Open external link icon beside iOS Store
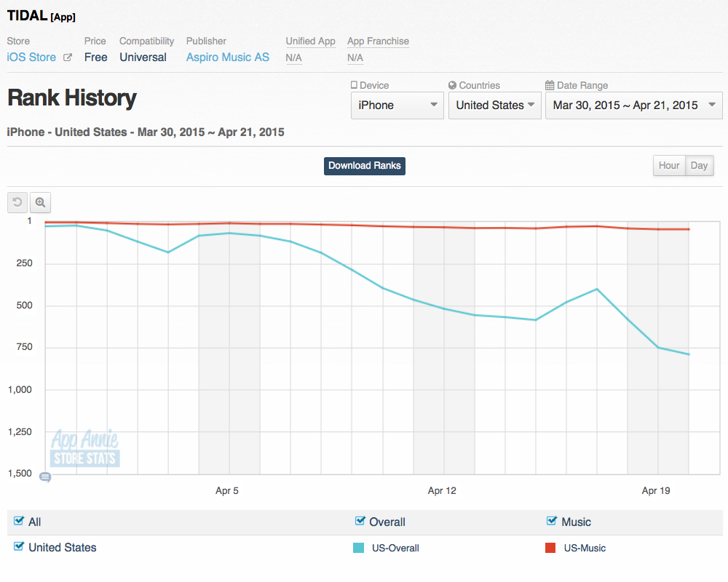728x582 pixels. click(x=68, y=57)
